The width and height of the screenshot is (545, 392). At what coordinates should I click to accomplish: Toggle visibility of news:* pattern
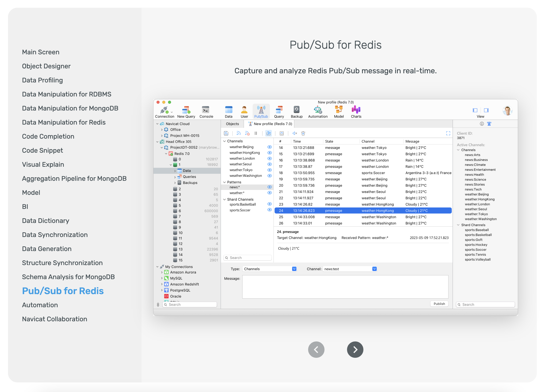point(270,187)
